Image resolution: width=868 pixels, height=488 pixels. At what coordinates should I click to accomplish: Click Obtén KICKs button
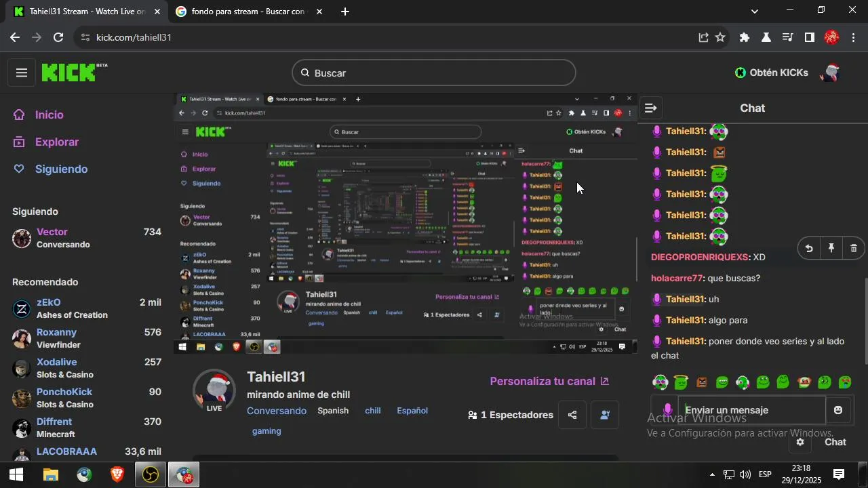tap(772, 73)
